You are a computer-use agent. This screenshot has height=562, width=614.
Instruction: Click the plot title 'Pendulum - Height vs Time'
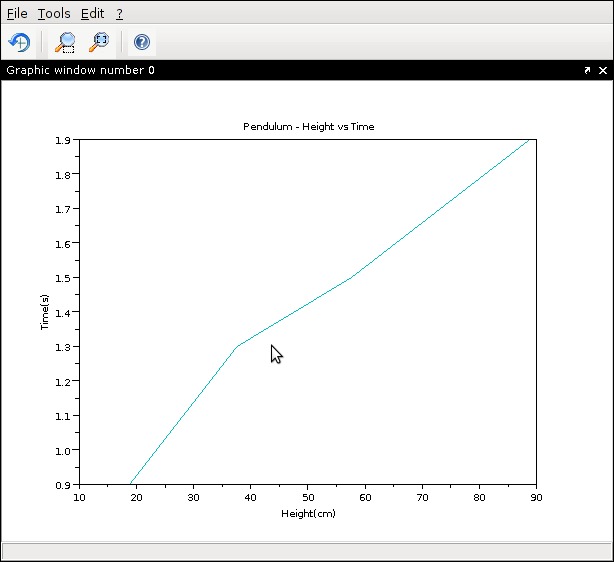(x=309, y=127)
